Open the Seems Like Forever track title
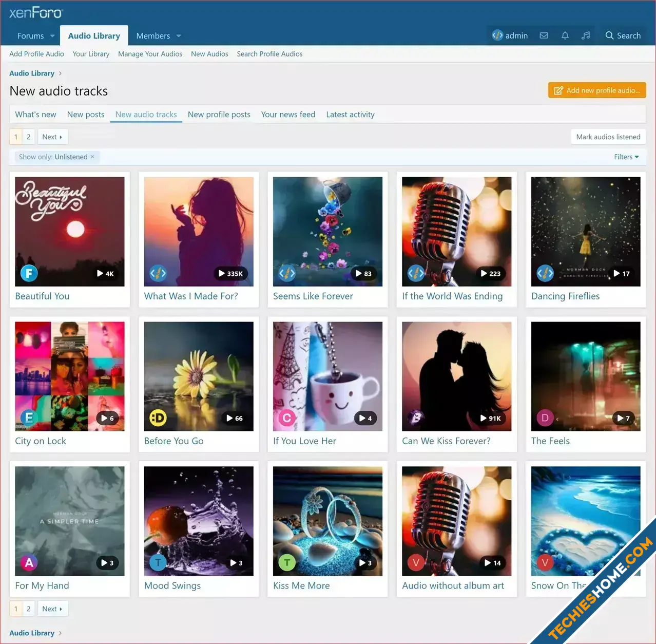 click(313, 296)
